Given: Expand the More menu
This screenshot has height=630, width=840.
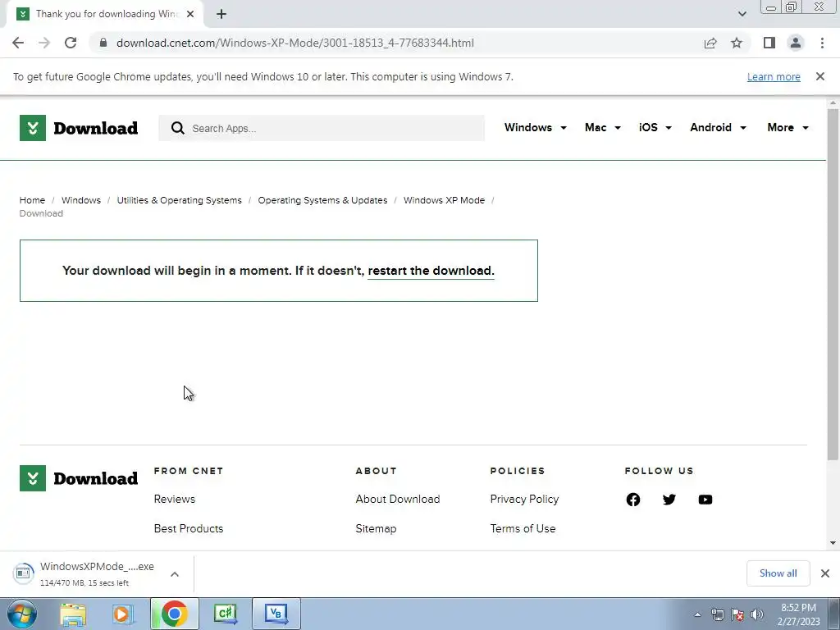Looking at the screenshot, I should tap(787, 127).
